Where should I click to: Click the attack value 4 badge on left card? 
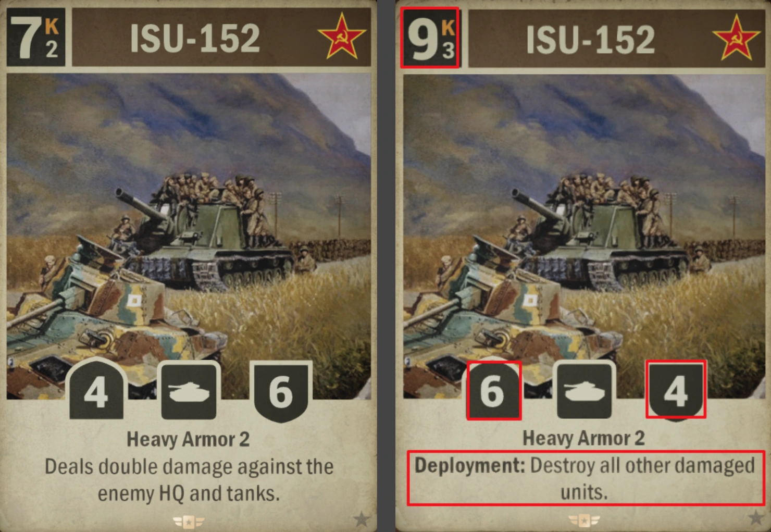point(96,390)
